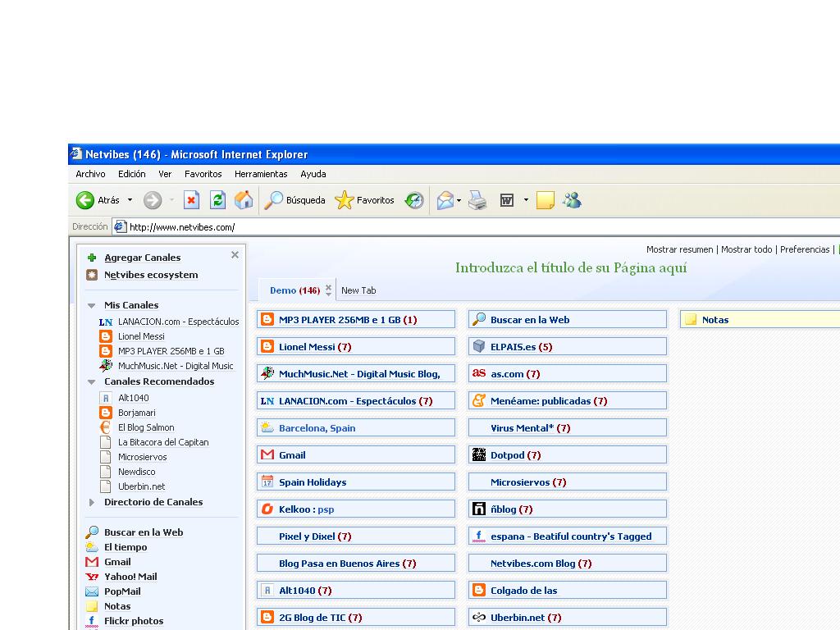Switch to the Demo (146) tab
This screenshot has height=630, width=840.
pyautogui.click(x=294, y=290)
